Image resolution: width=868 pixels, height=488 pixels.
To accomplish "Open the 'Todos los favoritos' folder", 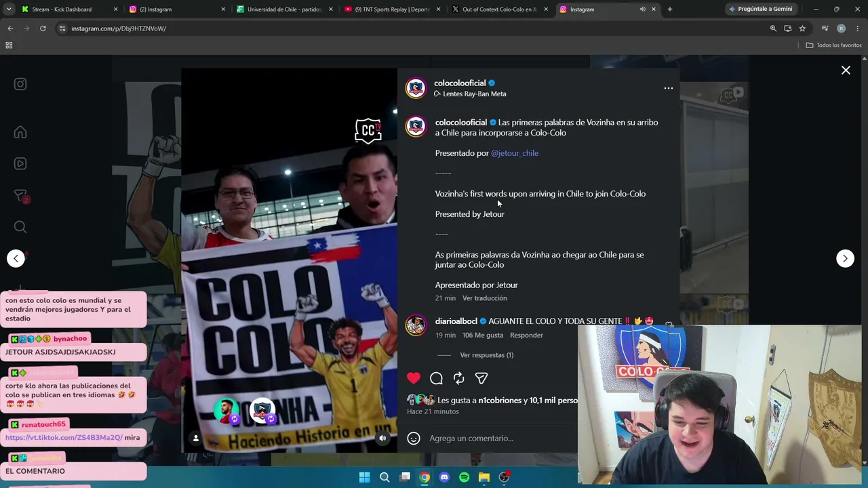I will 833,45.
